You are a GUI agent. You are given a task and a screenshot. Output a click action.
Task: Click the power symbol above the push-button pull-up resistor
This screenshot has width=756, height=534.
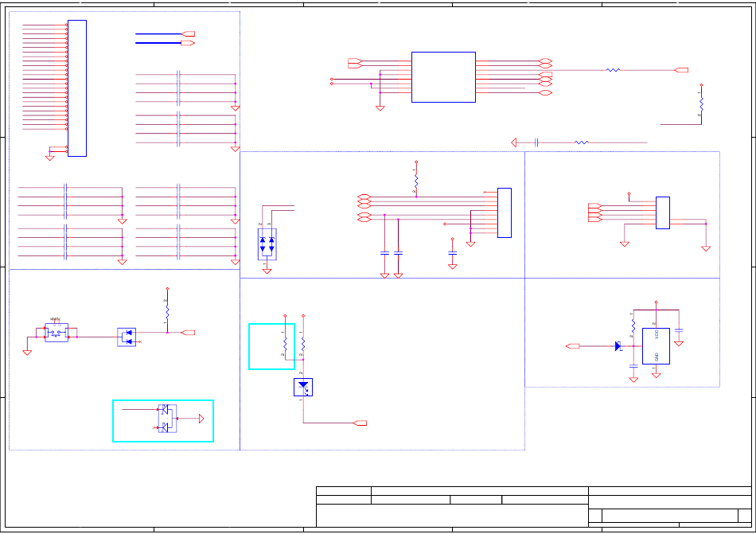click(167, 289)
